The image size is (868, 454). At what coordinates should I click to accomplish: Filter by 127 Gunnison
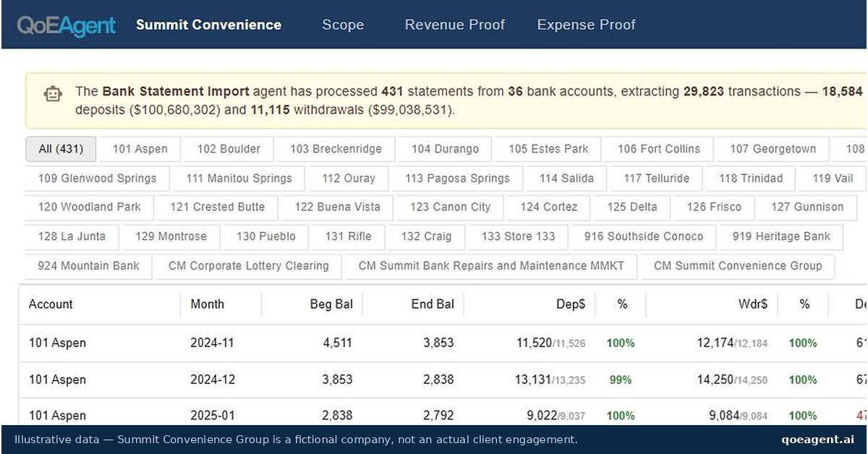tap(807, 207)
